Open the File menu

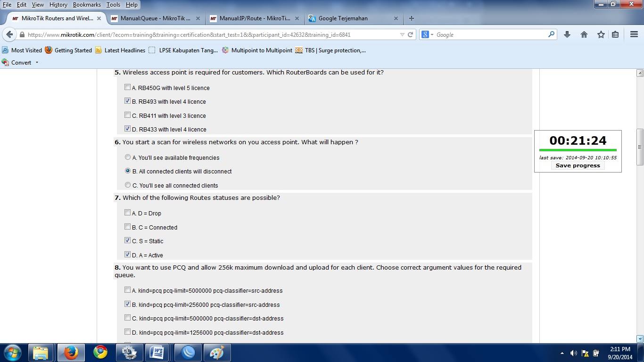[x=7, y=4]
